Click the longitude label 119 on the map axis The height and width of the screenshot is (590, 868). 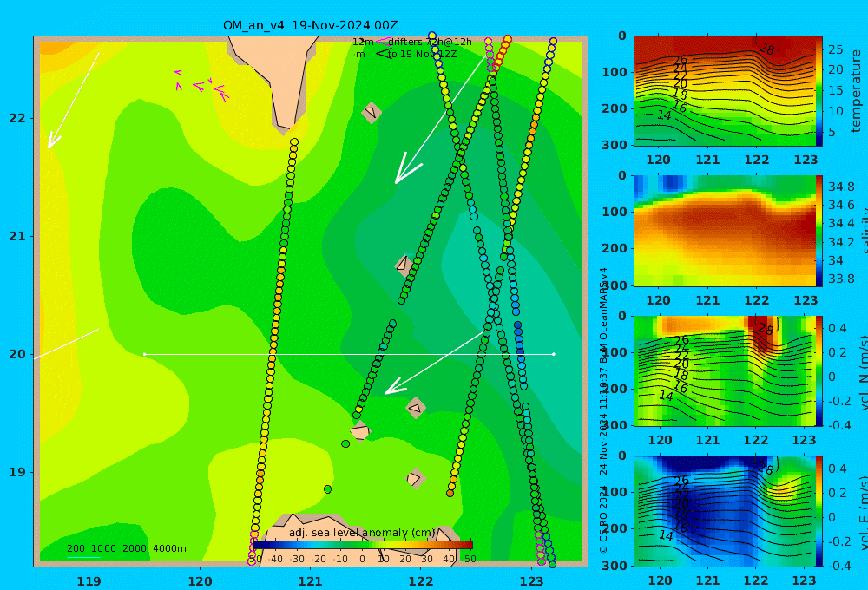89,581
